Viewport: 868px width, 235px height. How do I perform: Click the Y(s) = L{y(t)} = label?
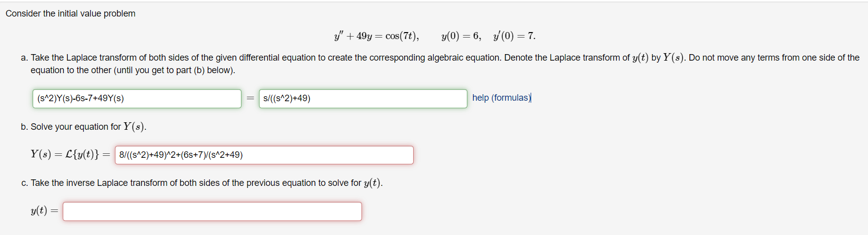click(x=70, y=154)
